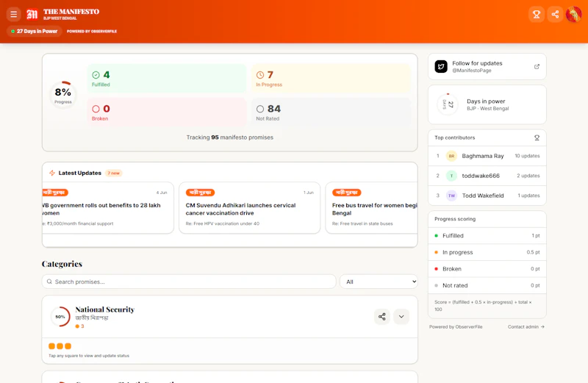Screen dimensions: 588x383
Task: Click the search magnifier icon
Action: 49,282
